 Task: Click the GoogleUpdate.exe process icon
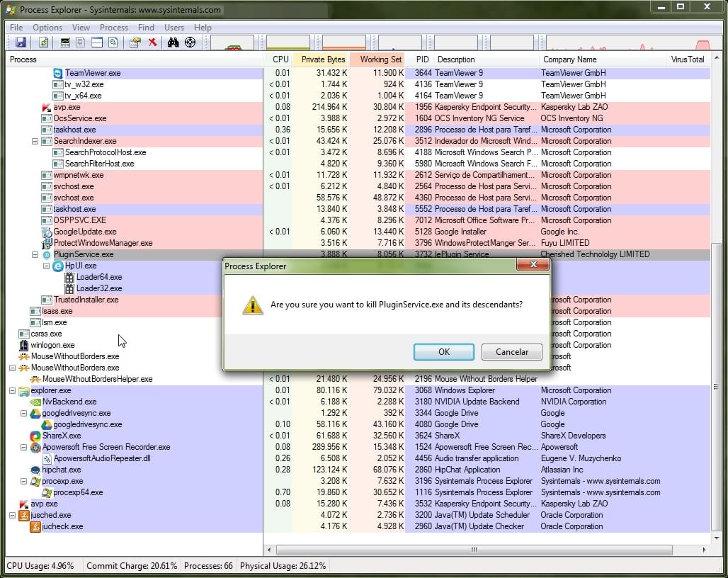47,232
